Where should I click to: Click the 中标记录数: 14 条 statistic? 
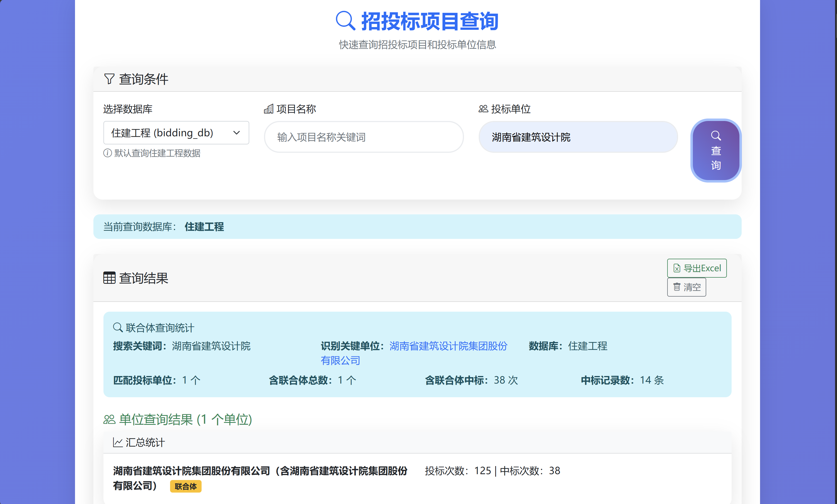(x=622, y=380)
